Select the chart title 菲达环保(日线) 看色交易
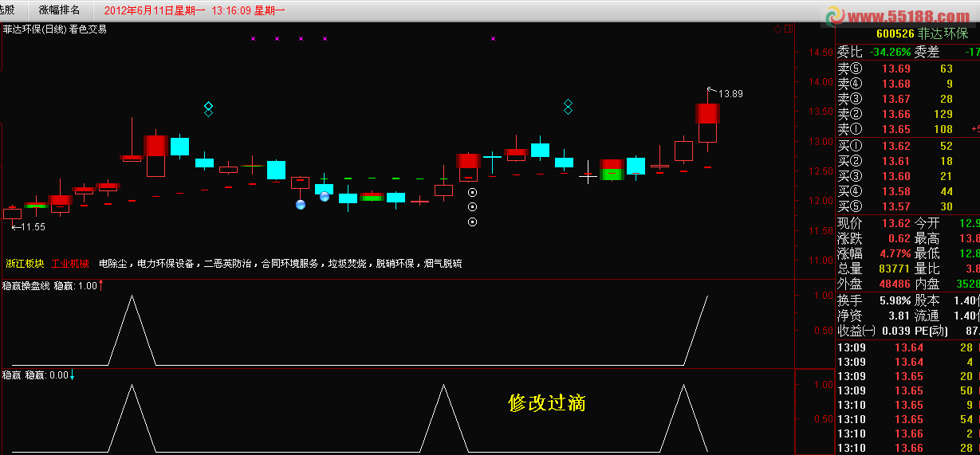The height and width of the screenshot is (455, 980). (54, 29)
